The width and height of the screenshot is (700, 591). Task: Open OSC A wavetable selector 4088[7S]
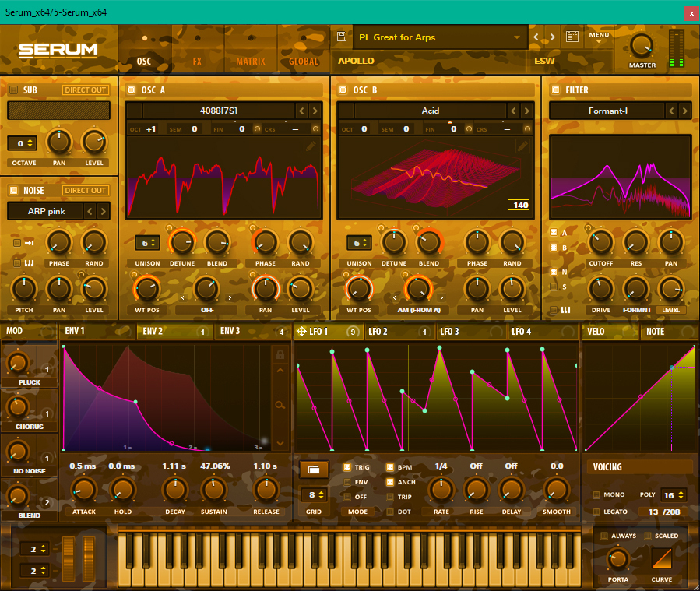click(219, 111)
